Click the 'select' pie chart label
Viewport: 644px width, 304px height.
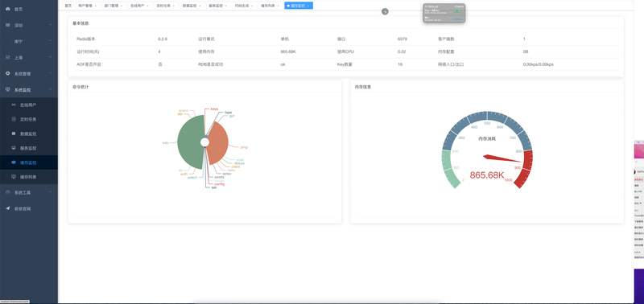(192, 177)
